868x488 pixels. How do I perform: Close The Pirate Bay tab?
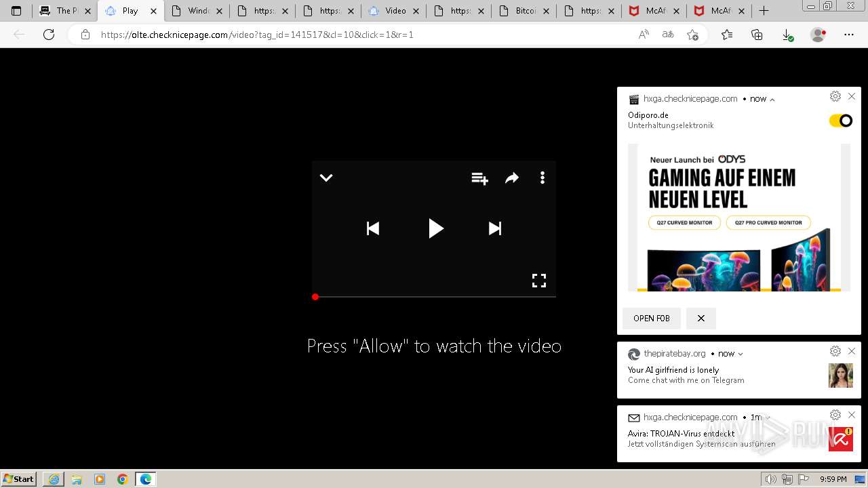coord(87,11)
